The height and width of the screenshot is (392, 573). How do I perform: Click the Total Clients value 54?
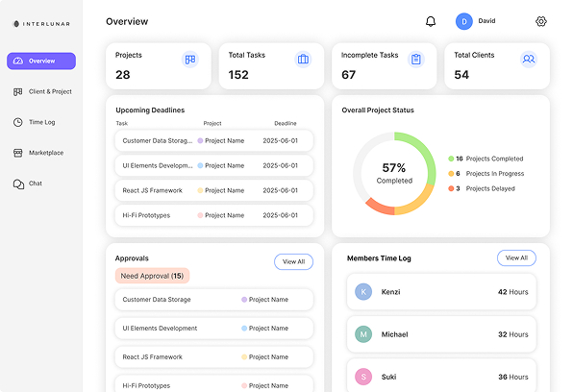click(x=461, y=75)
